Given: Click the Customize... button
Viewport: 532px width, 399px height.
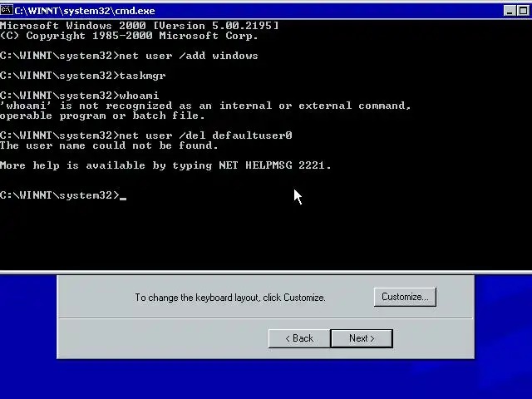Looking at the screenshot, I should coord(405,297).
